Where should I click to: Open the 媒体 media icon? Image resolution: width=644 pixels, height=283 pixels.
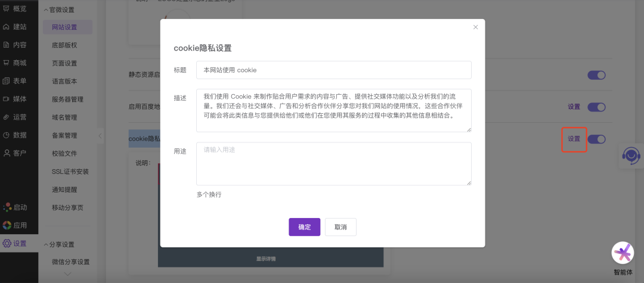pyautogui.click(x=7, y=99)
